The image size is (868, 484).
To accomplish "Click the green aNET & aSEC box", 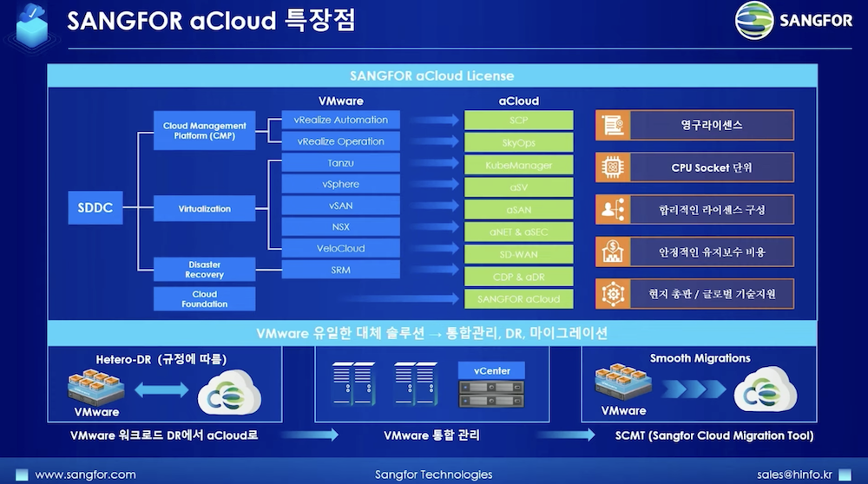I will pyautogui.click(x=519, y=232).
